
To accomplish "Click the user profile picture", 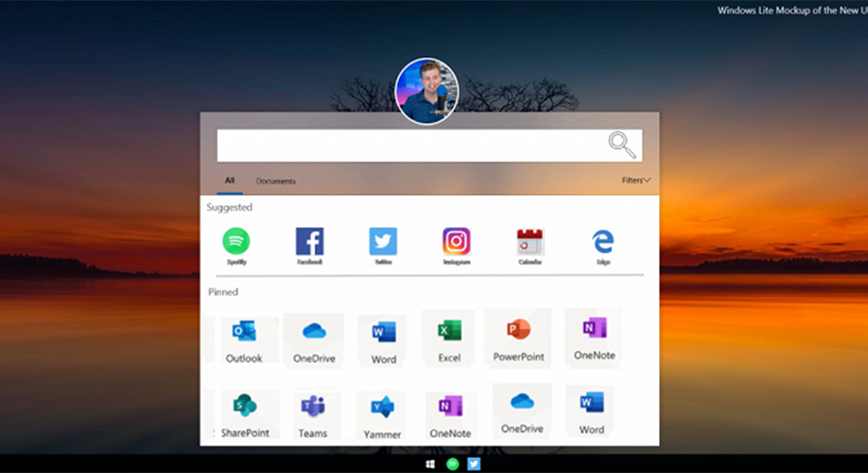I will pos(426,91).
